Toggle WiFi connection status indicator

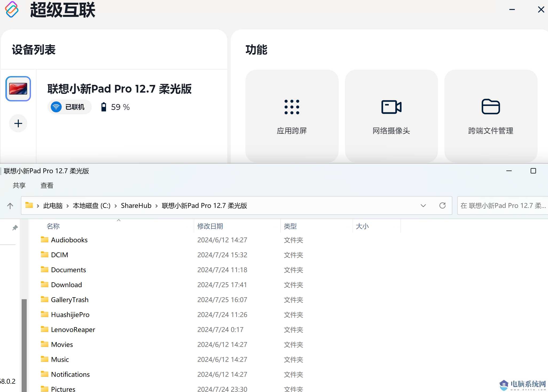[68, 107]
